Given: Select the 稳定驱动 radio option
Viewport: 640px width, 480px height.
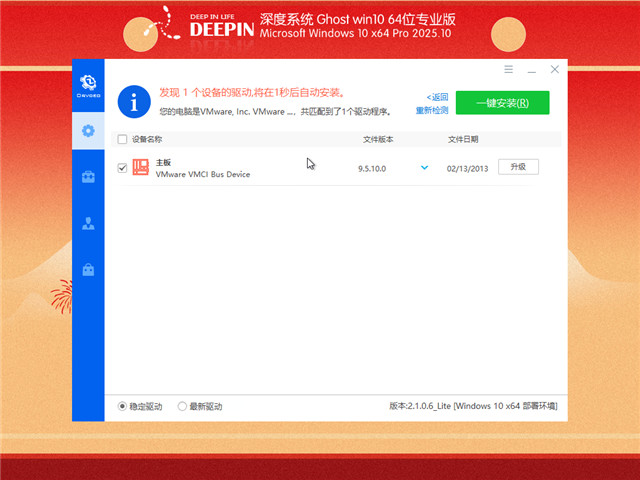Looking at the screenshot, I should (123, 406).
